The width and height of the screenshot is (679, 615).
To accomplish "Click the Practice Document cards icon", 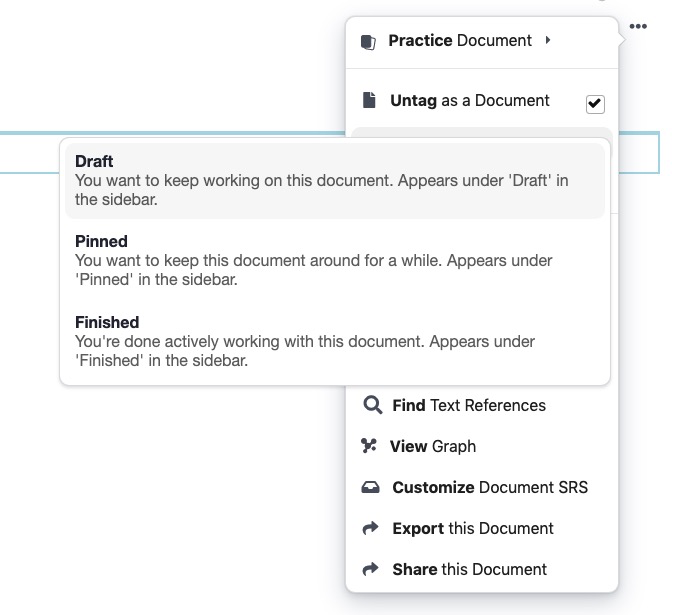I will [x=369, y=42].
